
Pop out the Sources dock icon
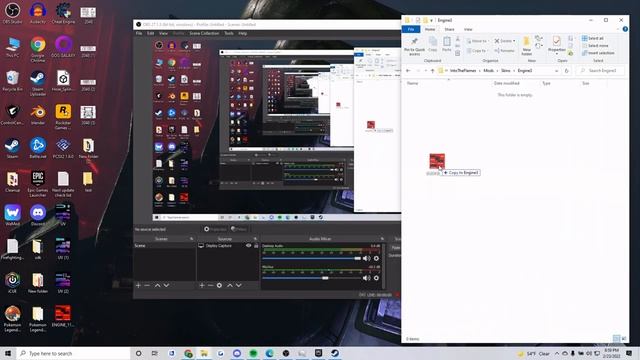pos(256,239)
